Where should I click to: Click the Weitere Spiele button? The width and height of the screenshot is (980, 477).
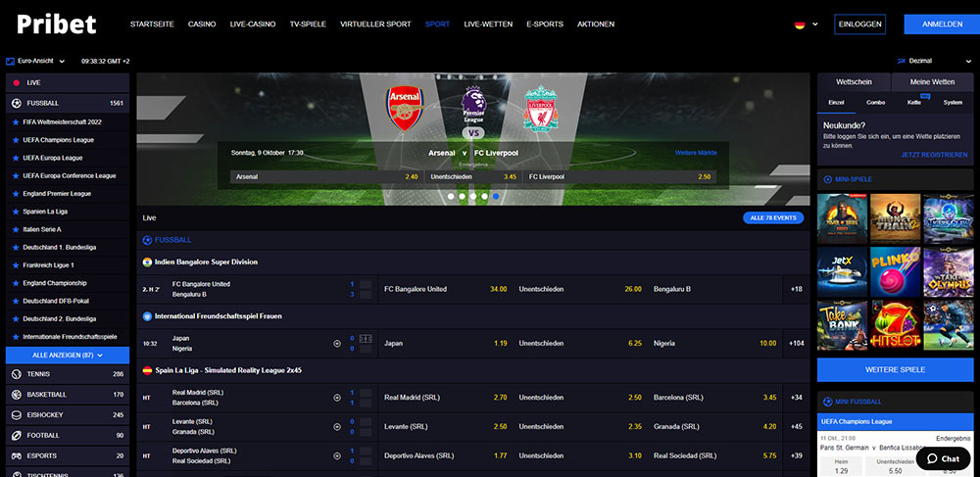(x=895, y=369)
